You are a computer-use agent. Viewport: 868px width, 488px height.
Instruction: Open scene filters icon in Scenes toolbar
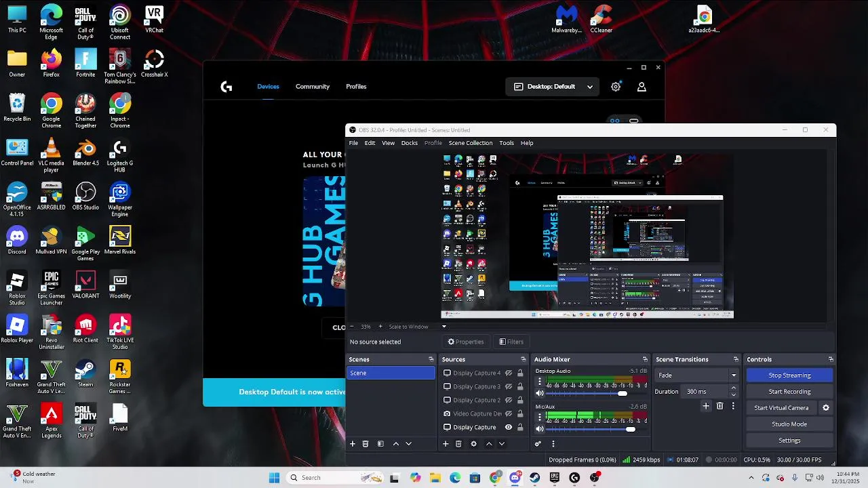380,444
